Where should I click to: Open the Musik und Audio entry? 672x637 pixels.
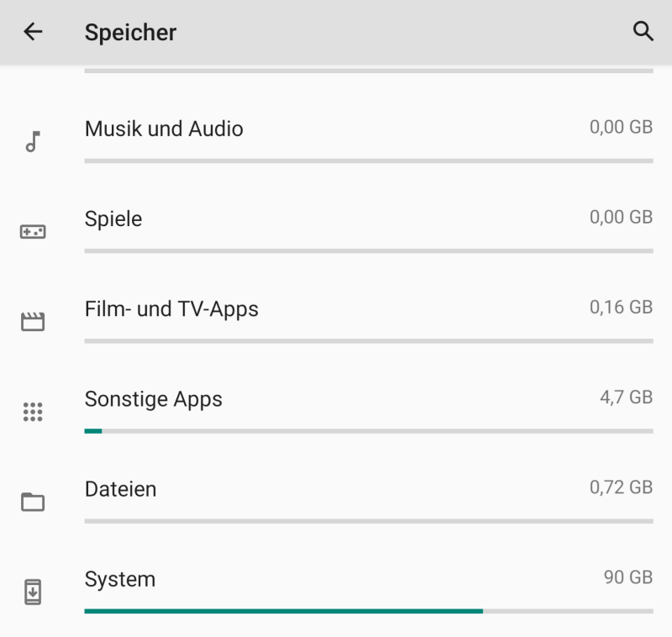click(164, 129)
